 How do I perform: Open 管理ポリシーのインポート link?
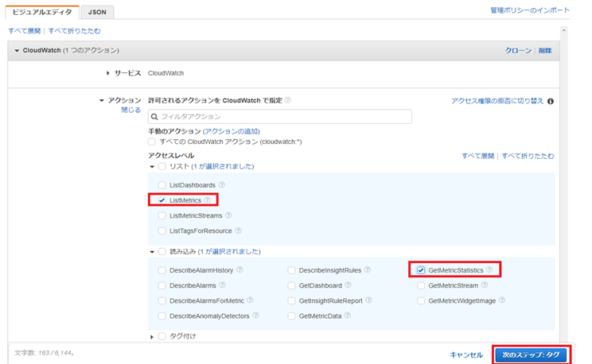click(x=529, y=10)
